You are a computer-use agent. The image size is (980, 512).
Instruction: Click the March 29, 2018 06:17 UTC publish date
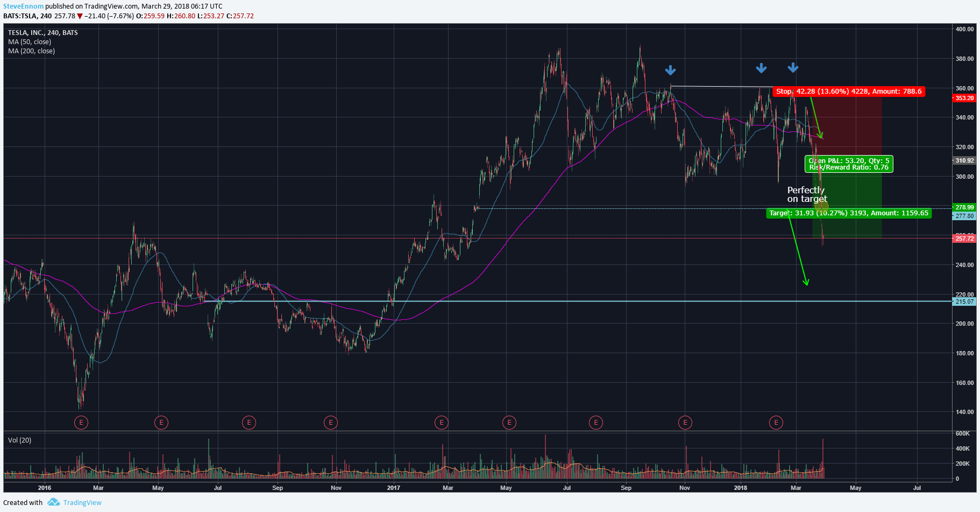tap(182, 6)
